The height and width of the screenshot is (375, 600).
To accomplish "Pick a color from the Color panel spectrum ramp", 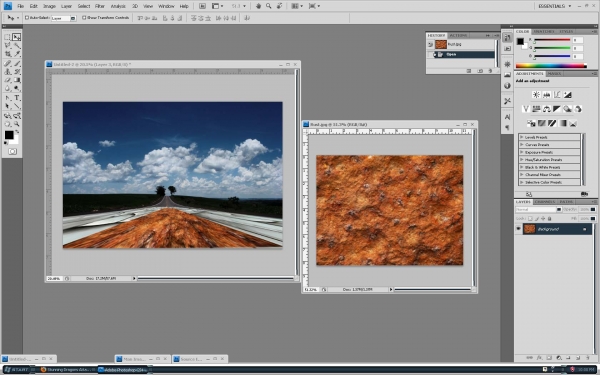I will (x=551, y=66).
